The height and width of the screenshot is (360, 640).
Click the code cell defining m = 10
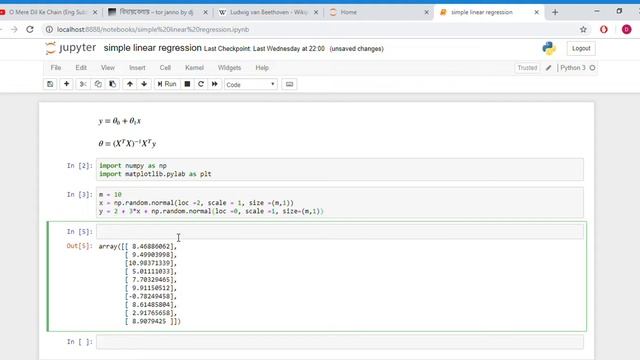340,202
